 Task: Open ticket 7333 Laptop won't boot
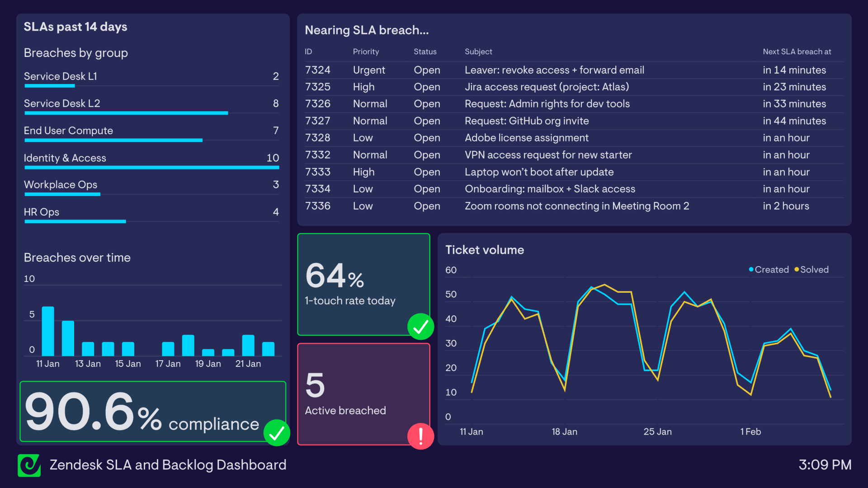(x=539, y=172)
